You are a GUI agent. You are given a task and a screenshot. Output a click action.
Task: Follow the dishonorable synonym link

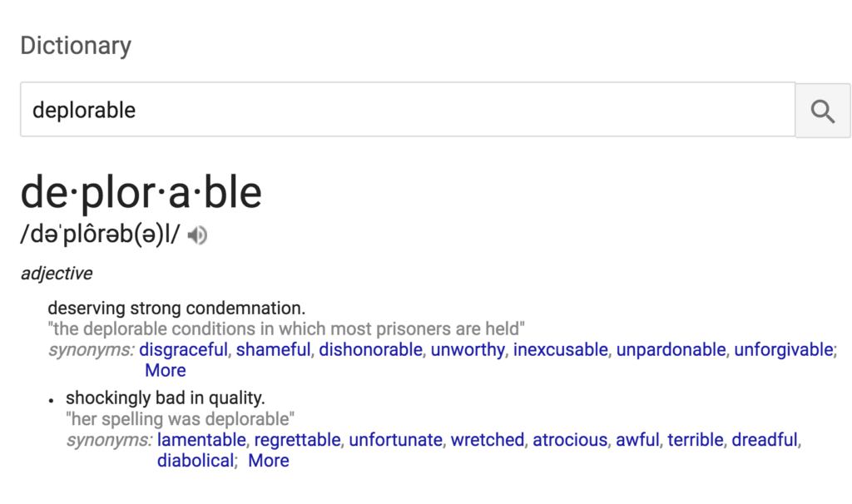[x=370, y=350]
